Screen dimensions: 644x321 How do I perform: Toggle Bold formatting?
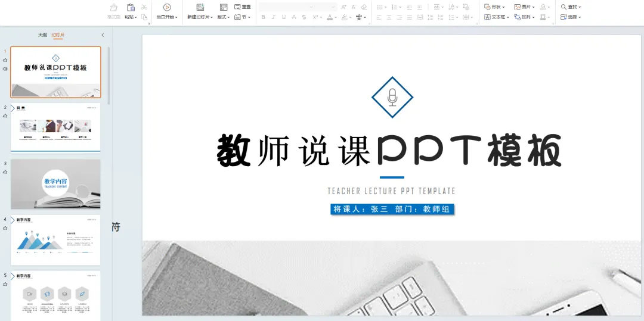[263, 17]
